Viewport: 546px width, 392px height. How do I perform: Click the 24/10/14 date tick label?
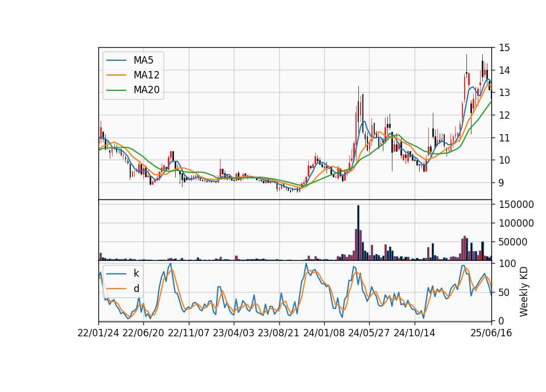pyautogui.click(x=415, y=333)
